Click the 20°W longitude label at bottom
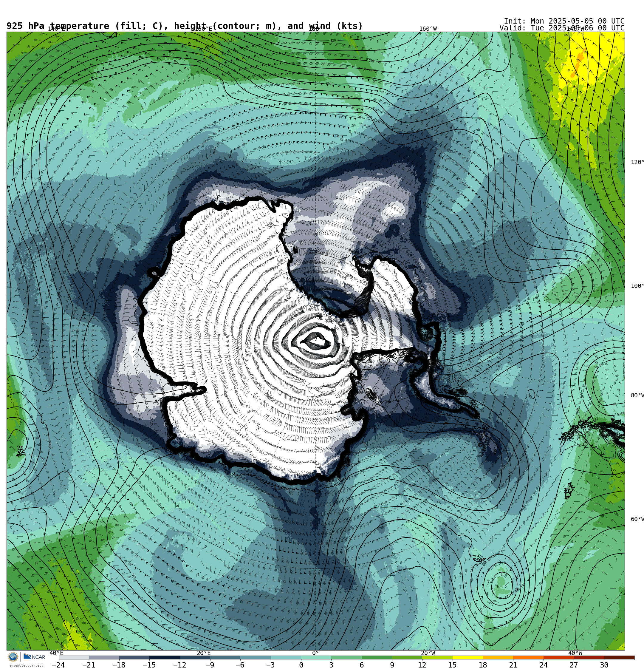Screen dimensions: 644x669 pos(428,653)
